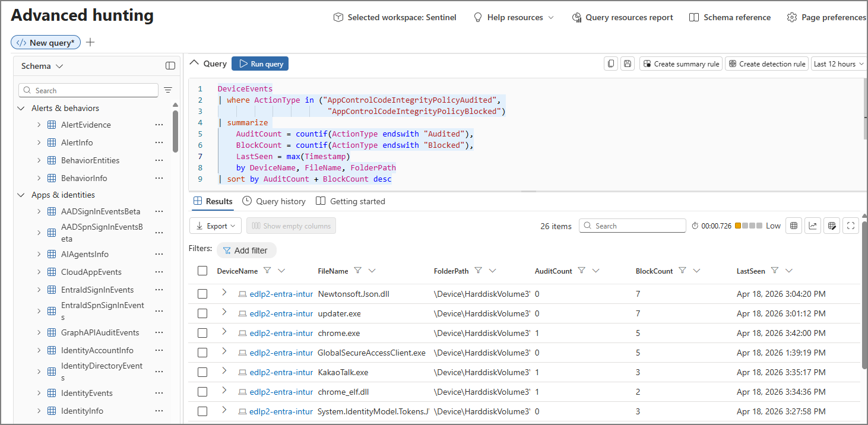Filter the DeviceName column
This screenshot has width=868, height=425.
pos(267,271)
